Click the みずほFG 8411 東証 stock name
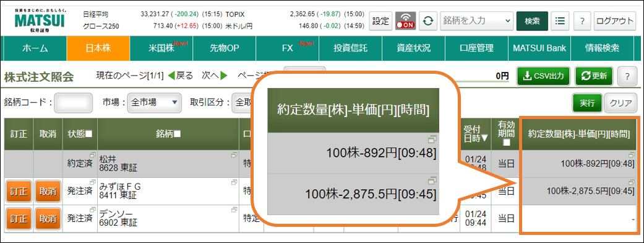The width and height of the screenshot is (644, 243). [120, 191]
